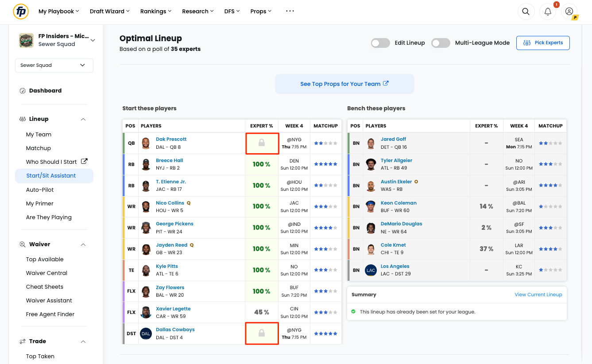This screenshot has height=364, width=592.
Task: Click View Current Lineup link
Action: tap(538, 295)
